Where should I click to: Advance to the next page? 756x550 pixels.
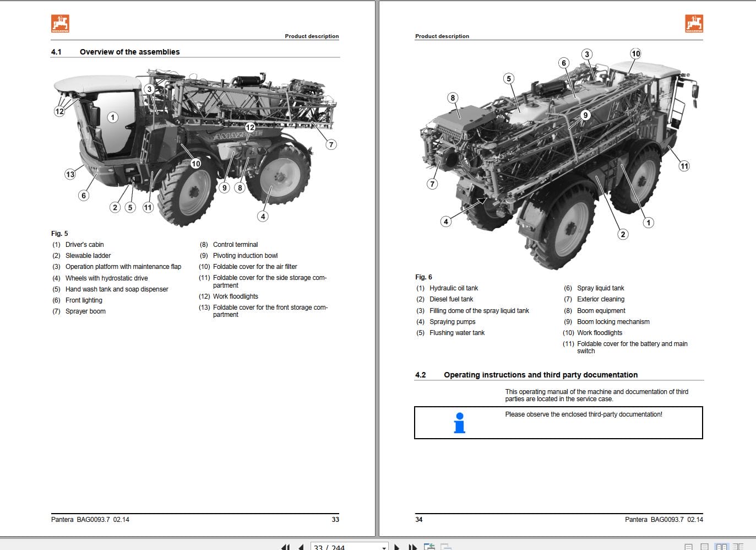coord(397,547)
